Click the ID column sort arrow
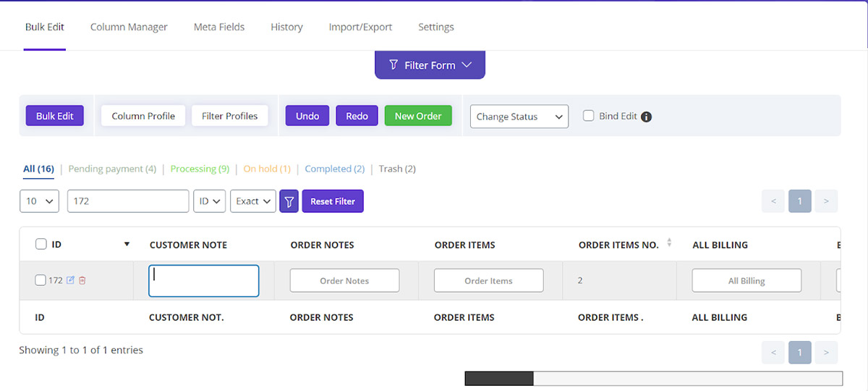868x391 pixels. tap(127, 245)
